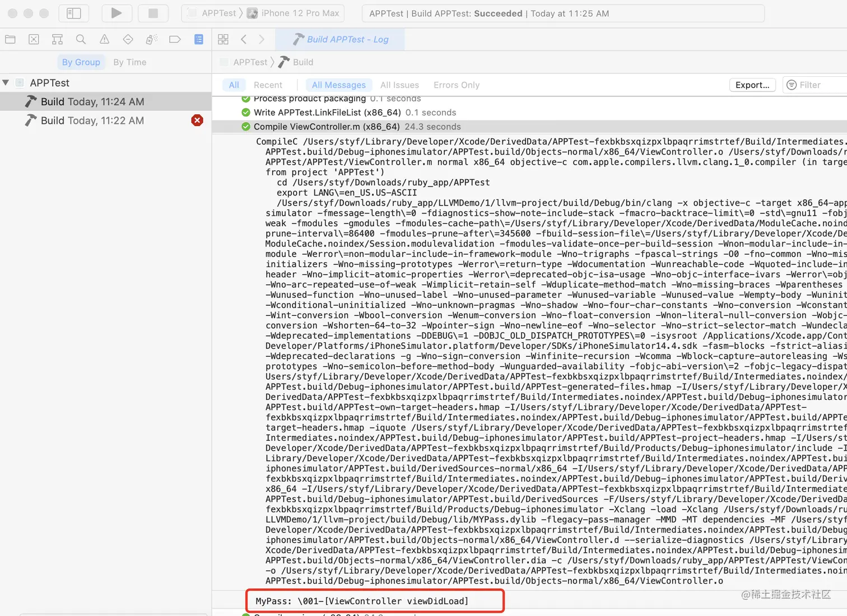Screen dimensions: 847x616
Task: Select Process product packaging step
Action: click(529, 99)
